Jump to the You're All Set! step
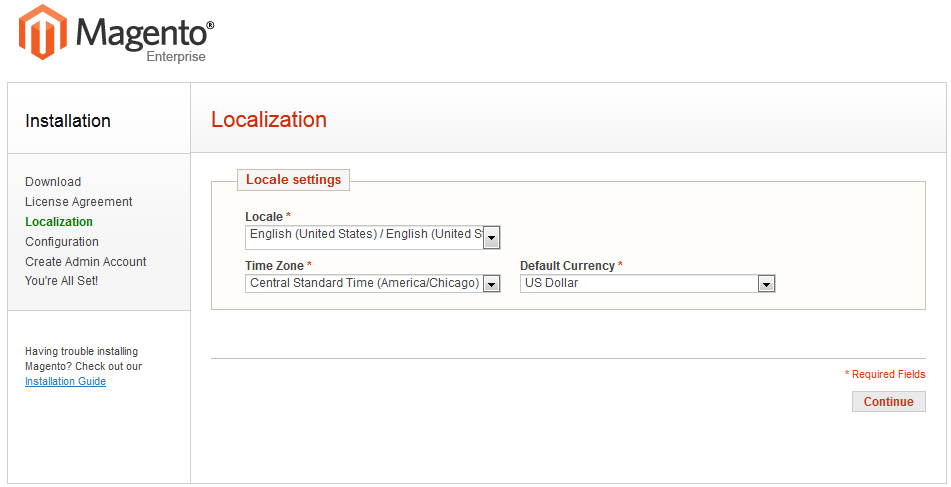This screenshot has height=487, width=951. [62, 281]
